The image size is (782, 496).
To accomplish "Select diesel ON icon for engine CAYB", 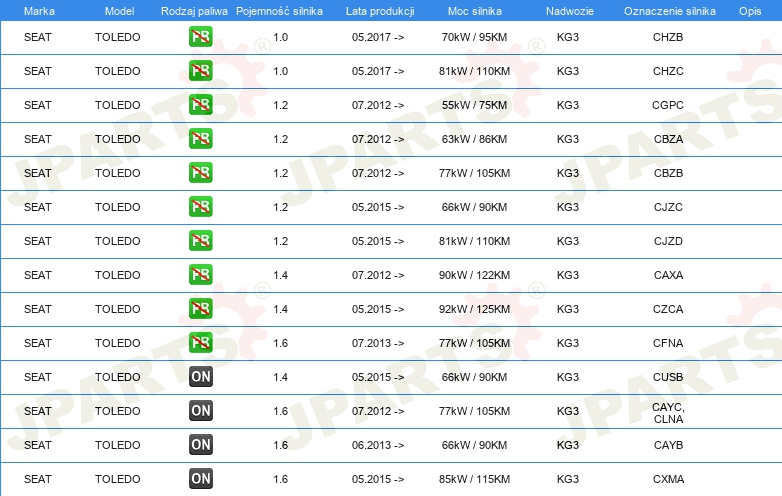I will click(200, 445).
